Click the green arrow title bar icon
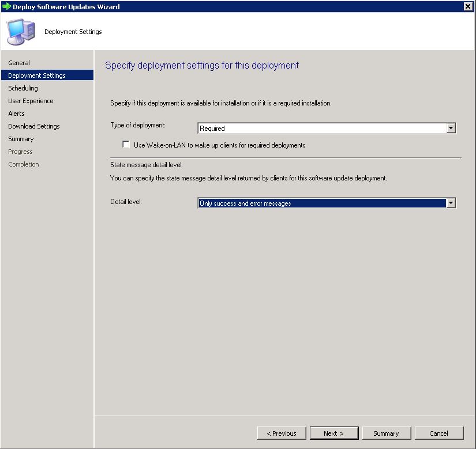476x449 pixels. click(x=6, y=6)
